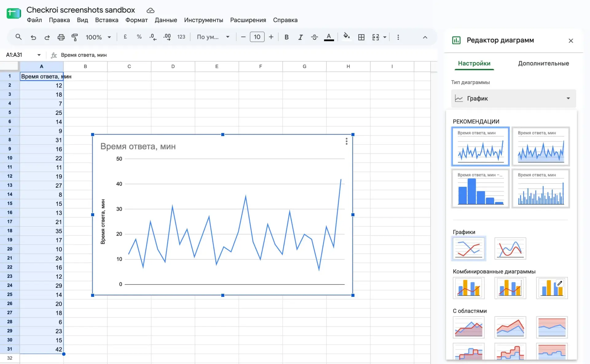Viewport: 590px width, 364px height.
Task: Toggle bold formatting
Action: [x=286, y=37]
